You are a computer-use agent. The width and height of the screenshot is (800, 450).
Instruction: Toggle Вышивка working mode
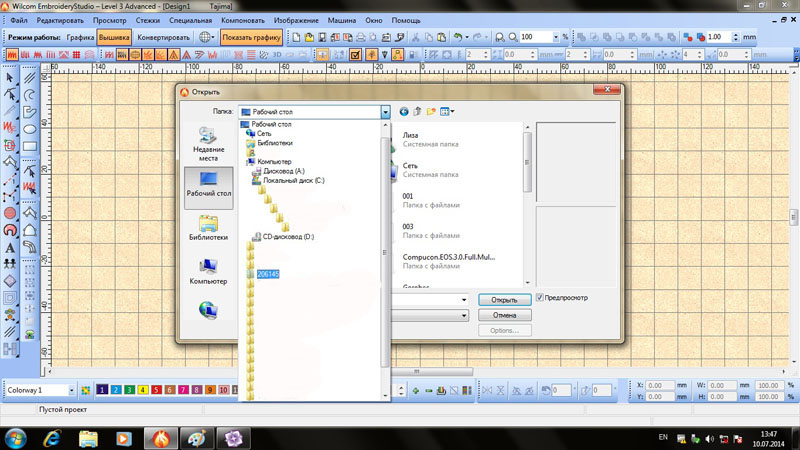tap(114, 37)
